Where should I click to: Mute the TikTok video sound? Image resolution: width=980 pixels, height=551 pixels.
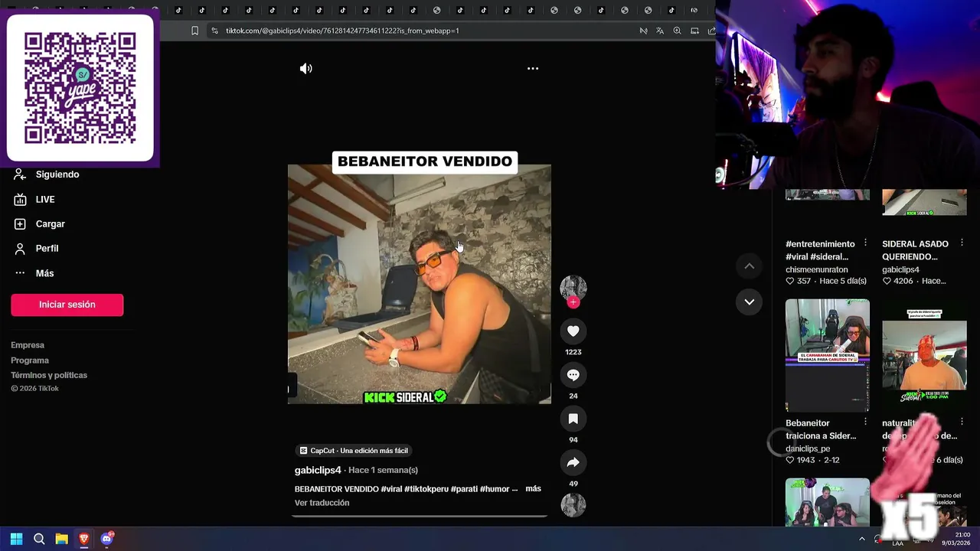306,69
